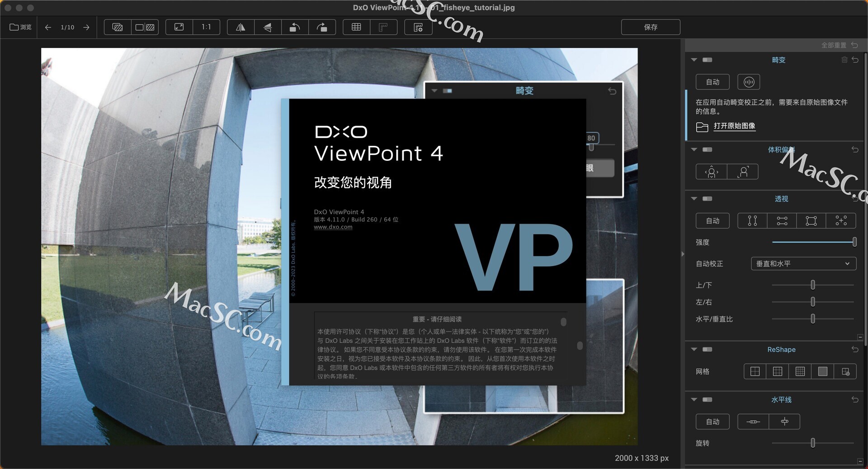Reset the 水平线 horizon section
Screen dimensions: 868x469
855,399
